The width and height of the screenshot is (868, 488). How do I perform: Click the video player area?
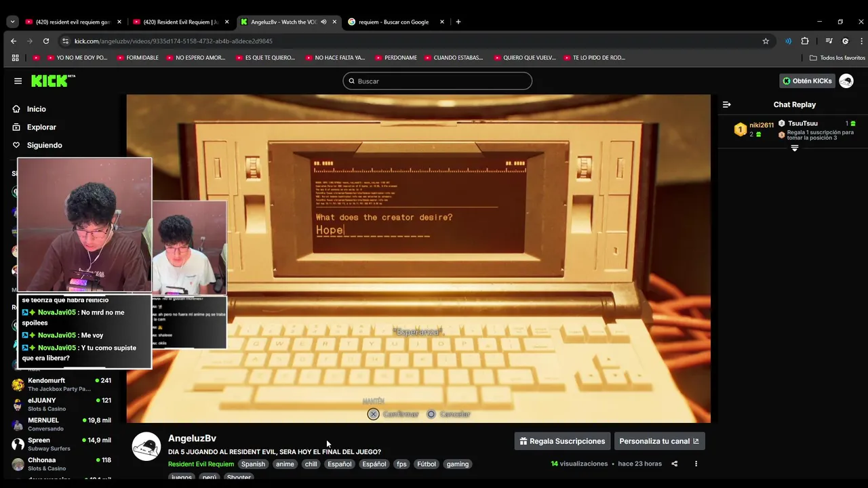(418, 258)
